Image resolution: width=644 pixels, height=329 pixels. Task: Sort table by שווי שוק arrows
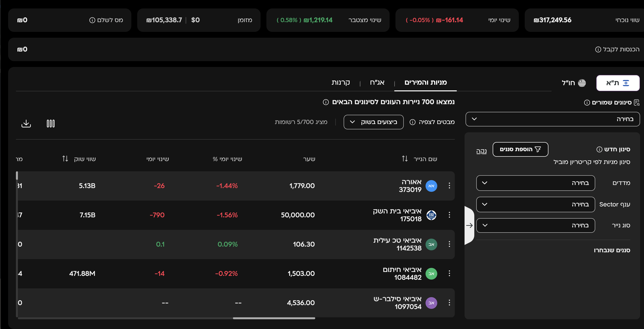click(65, 158)
